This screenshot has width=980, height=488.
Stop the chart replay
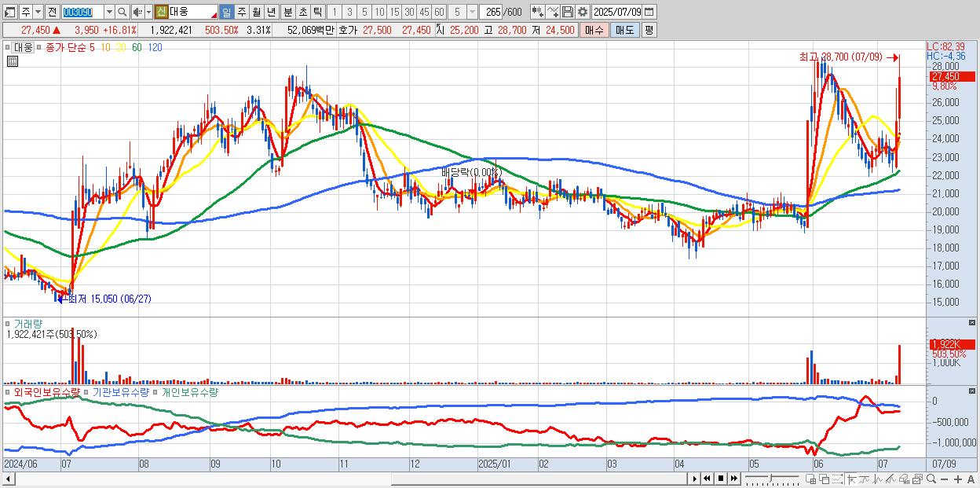(x=721, y=479)
